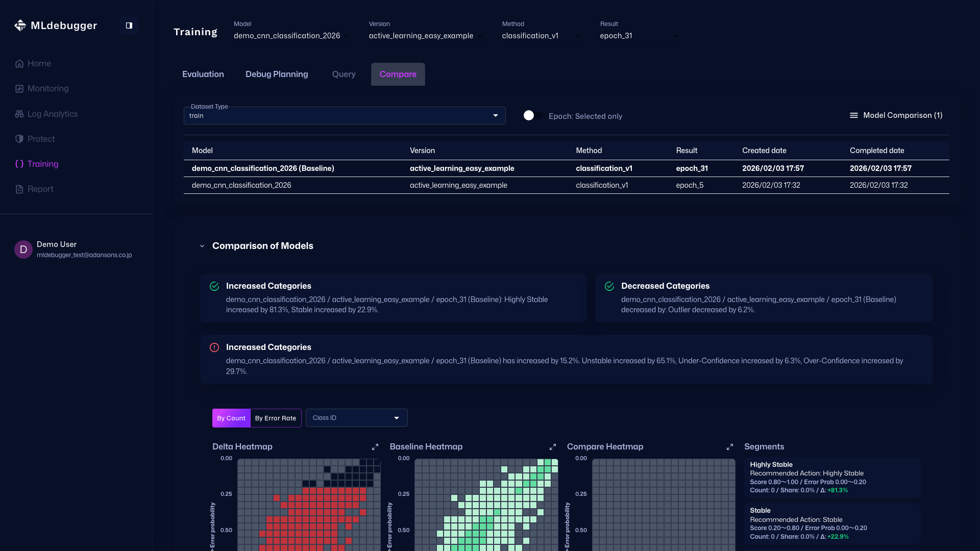Viewport: 980px width, 551px height.
Task: Expand the Baseline Heatmap fullscreen icon
Action: (553, 447)
